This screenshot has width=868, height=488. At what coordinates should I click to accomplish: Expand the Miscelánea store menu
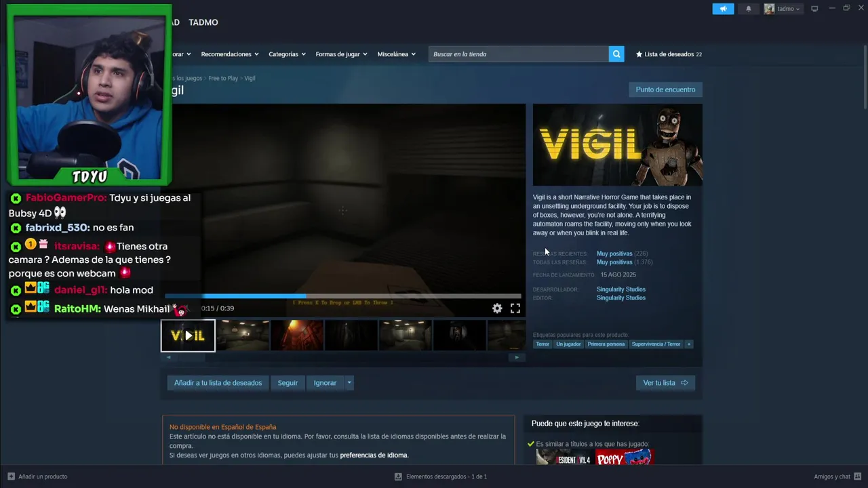pos(396,54)
